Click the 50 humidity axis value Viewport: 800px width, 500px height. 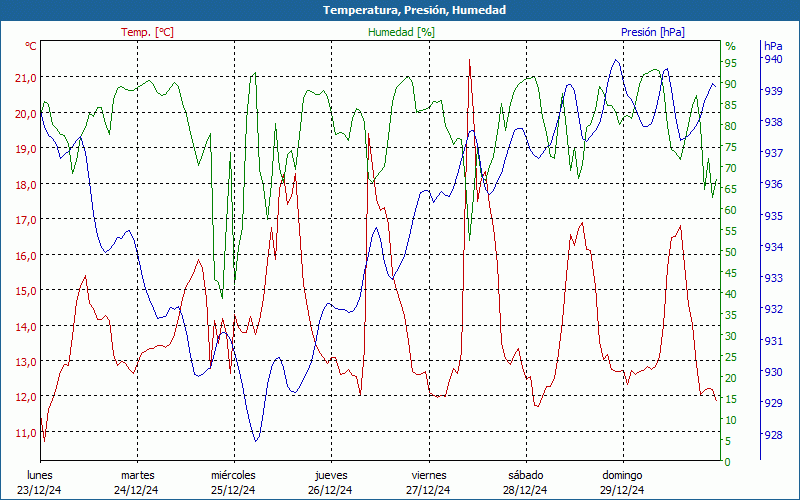(731, 252)
